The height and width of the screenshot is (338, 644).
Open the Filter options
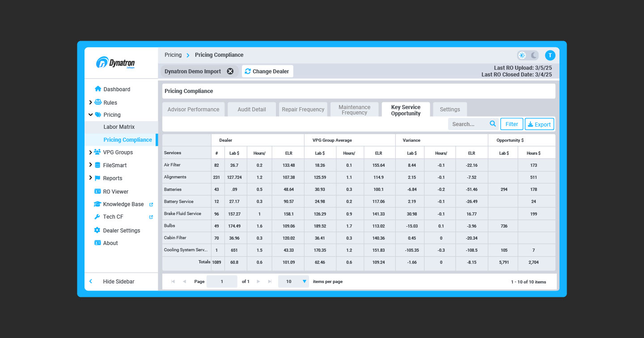pos(512,124)
